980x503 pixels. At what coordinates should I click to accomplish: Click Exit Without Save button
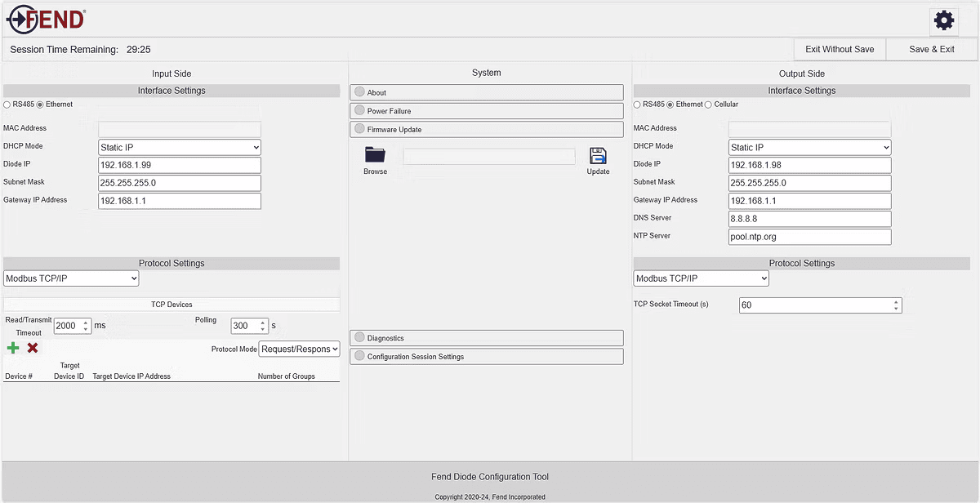pyautogui.click(x=839, y=49)
